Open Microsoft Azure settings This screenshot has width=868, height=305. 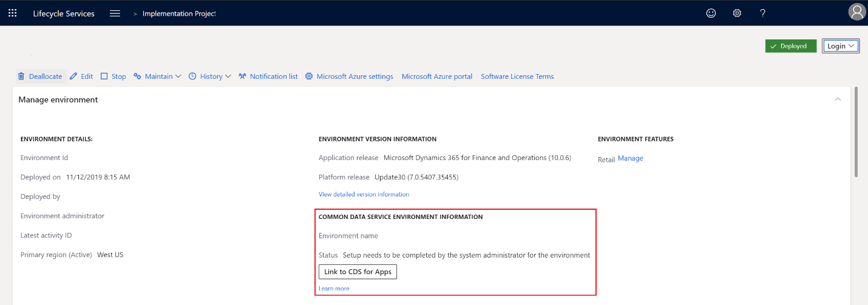(349, 76)
